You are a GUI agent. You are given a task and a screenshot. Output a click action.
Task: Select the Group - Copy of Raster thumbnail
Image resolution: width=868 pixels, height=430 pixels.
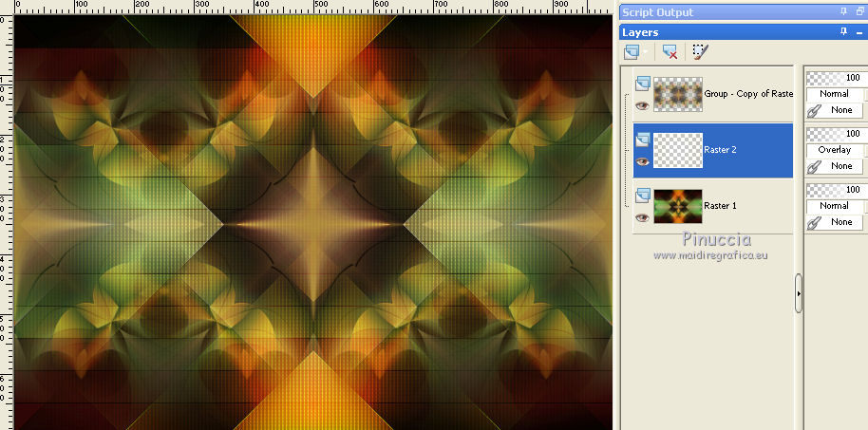[677, 94]
